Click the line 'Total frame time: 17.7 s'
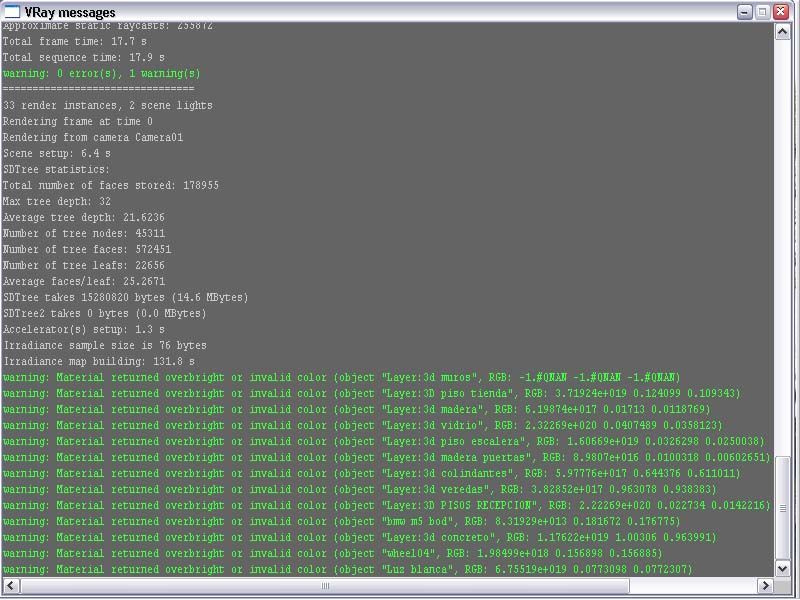 [x=74, y=41]
